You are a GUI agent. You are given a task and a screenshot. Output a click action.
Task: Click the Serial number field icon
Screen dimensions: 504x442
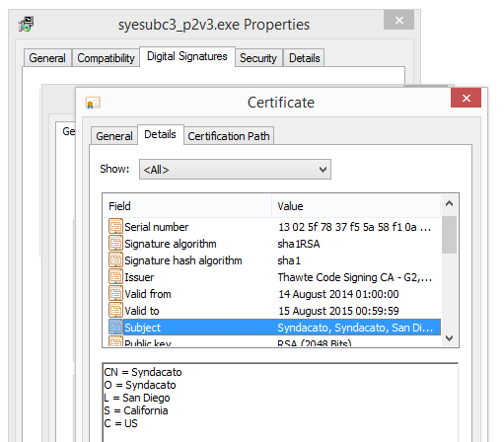(115, 227)
